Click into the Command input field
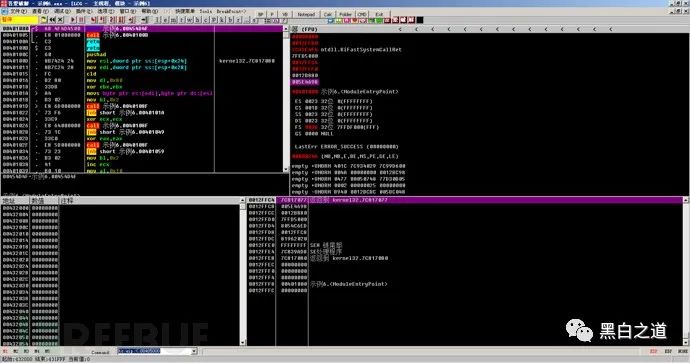Image resolution: width=690 pixels, height=363 pixels. [154, 351]
